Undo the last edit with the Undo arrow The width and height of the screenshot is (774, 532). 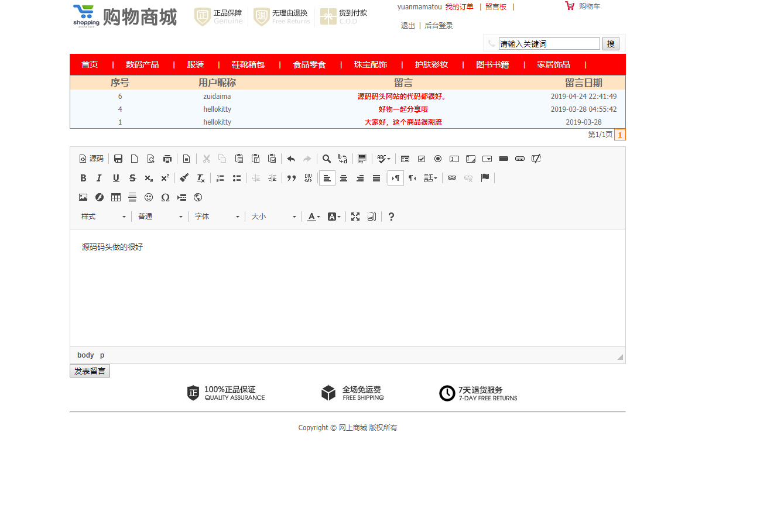pos(291,159)
